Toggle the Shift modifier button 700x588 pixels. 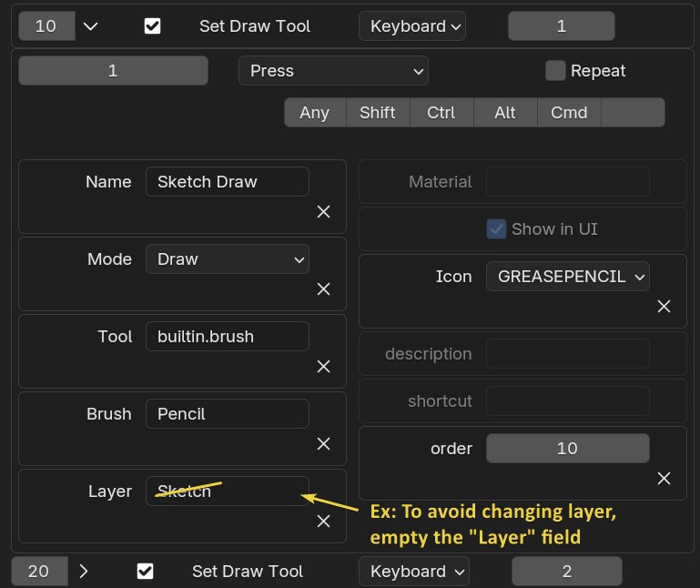(x=378, y=113)
